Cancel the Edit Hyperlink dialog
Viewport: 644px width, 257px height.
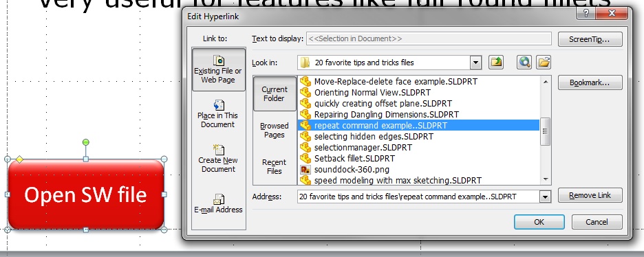(597, 222)
